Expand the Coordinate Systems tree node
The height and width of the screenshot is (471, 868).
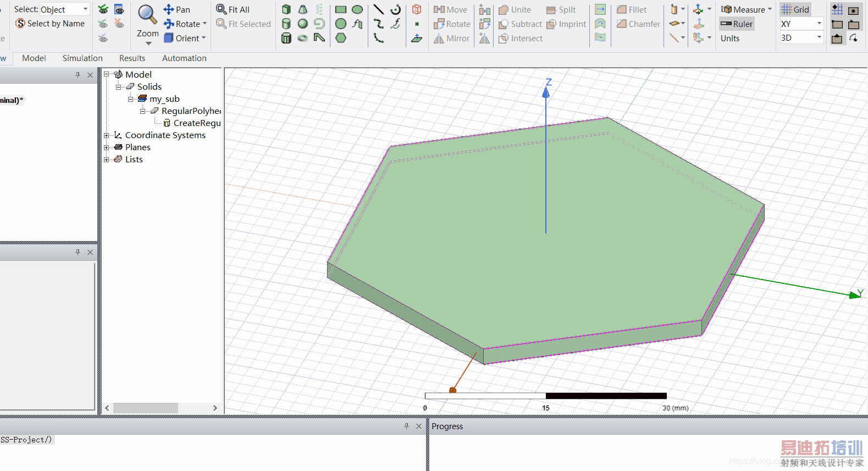click(x=106, y=135)
